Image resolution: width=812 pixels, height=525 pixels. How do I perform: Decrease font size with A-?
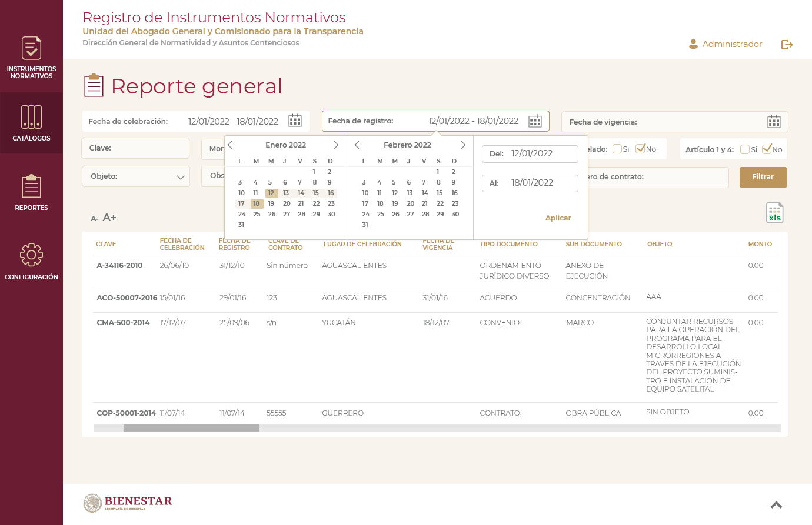point(94,219)
